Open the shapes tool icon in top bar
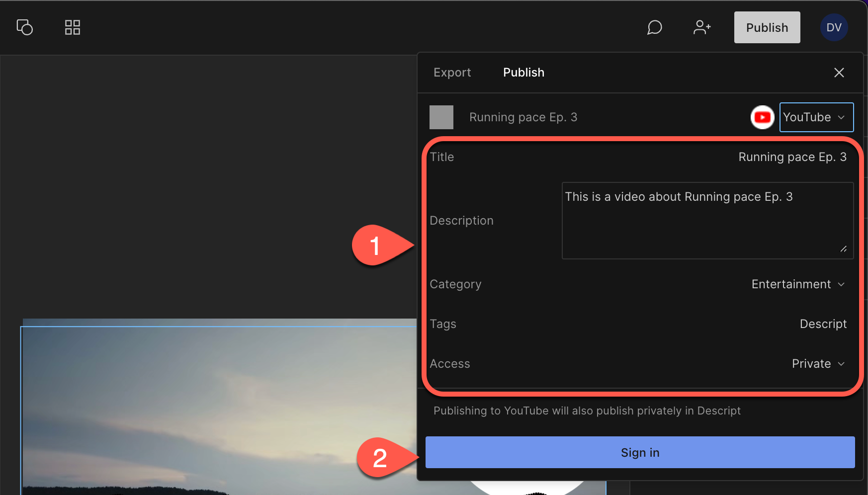The width and height of the screenshot is (868, 495). tap(24, 27)
